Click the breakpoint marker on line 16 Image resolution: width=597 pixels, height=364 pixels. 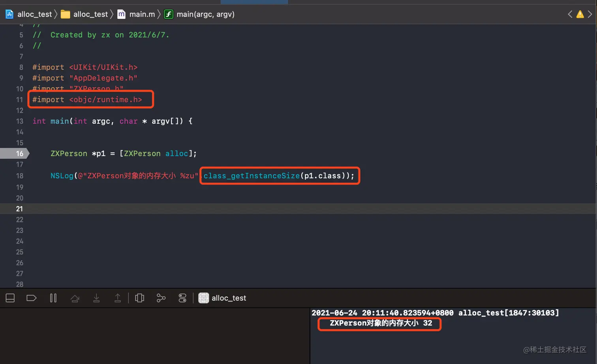(x=15, y=153)
